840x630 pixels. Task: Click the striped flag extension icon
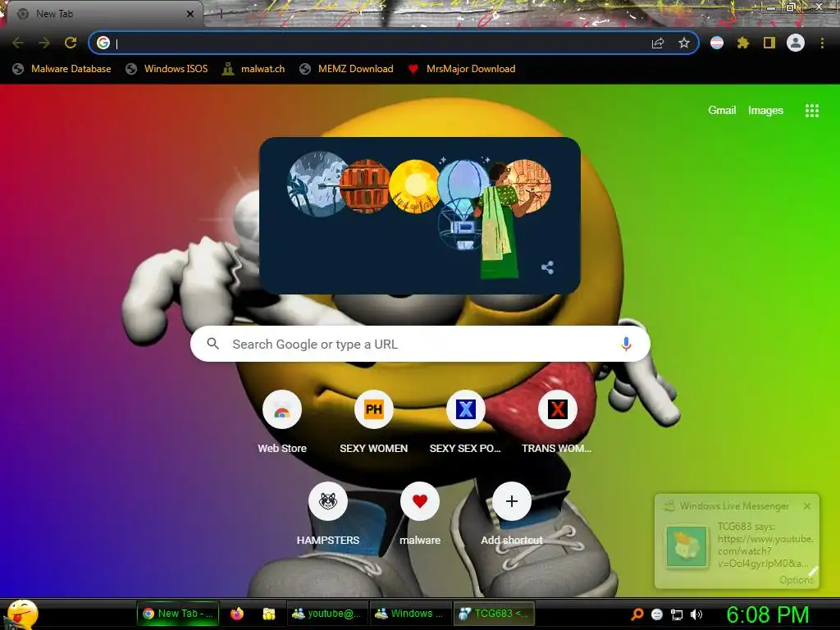pos(717,43)
